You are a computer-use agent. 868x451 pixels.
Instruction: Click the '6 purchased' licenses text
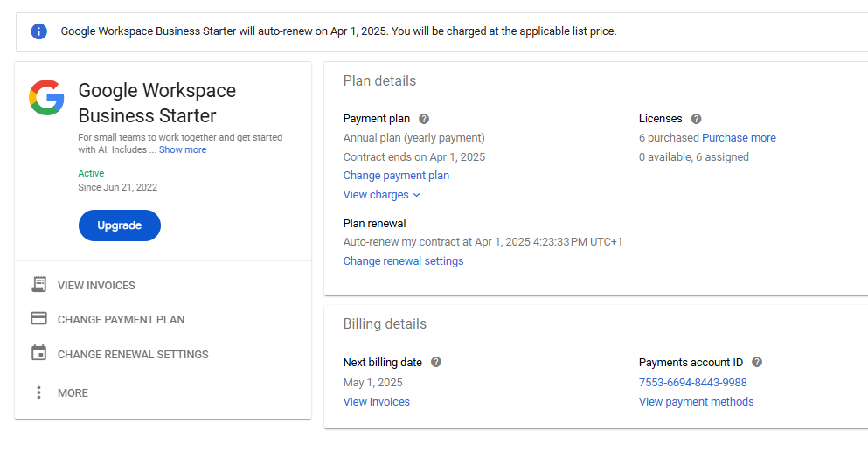point(669,138)
